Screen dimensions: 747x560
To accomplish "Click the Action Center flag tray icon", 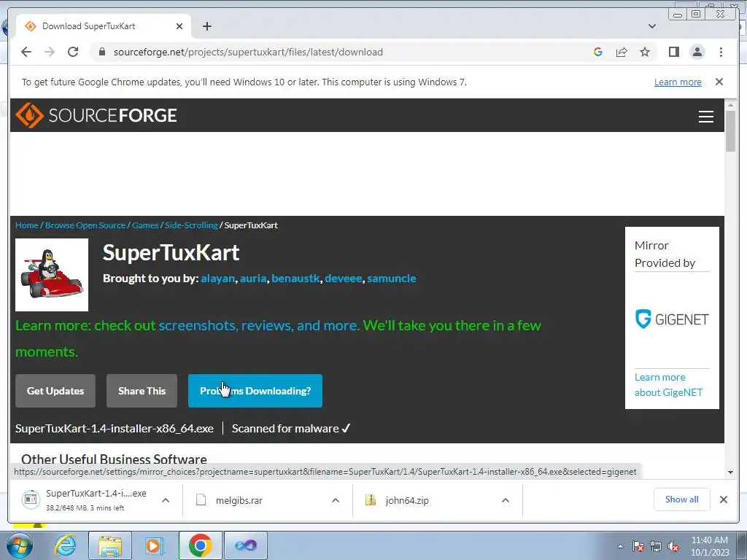I will (638, 546).
